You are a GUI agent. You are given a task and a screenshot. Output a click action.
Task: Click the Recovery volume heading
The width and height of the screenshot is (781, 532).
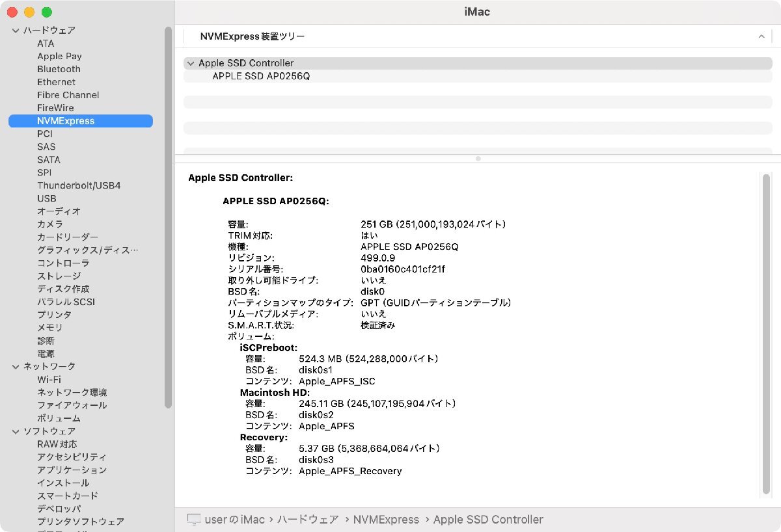(264, 438)
